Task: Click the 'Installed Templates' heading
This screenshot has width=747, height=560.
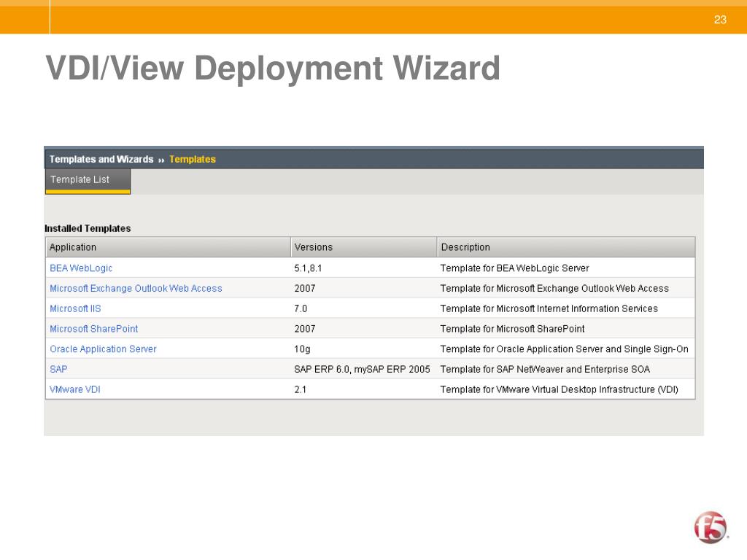Action: [x=88, y=228]
